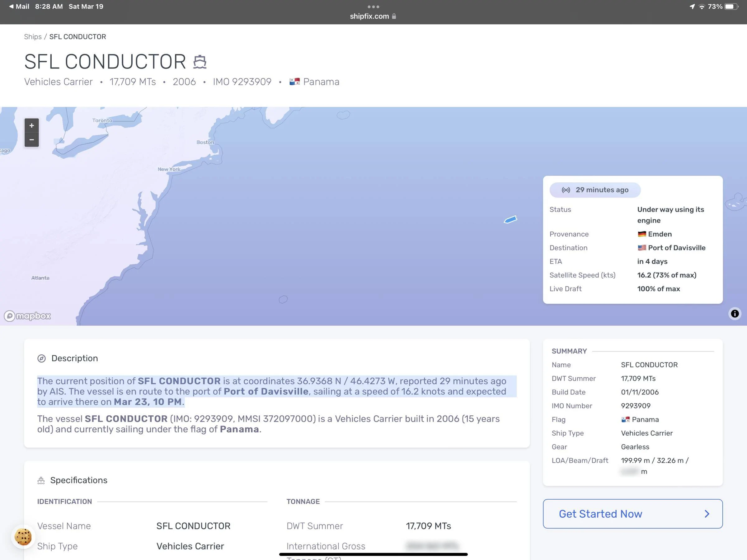Click the Description section heading
The height and width of the screenshot is (560, 747).
pos(75,358)
